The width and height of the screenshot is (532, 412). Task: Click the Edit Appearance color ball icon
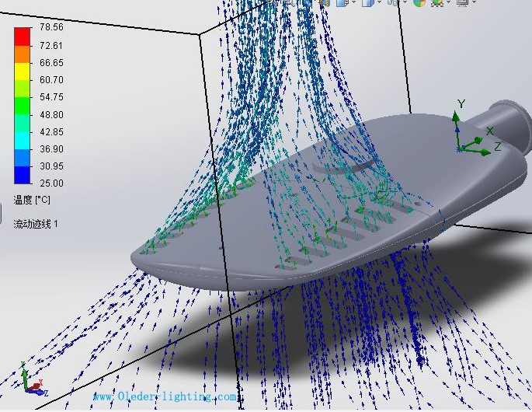(x=419, y=2)
